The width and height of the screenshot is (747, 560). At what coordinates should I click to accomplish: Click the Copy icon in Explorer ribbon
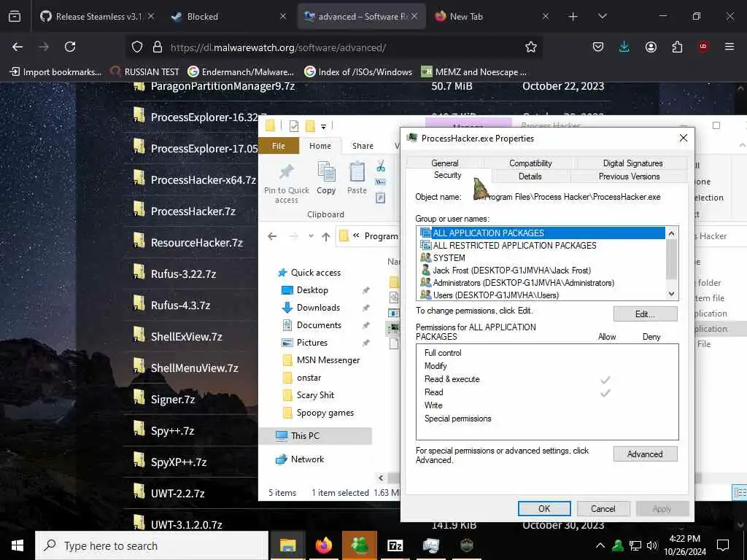coord(326,178)
